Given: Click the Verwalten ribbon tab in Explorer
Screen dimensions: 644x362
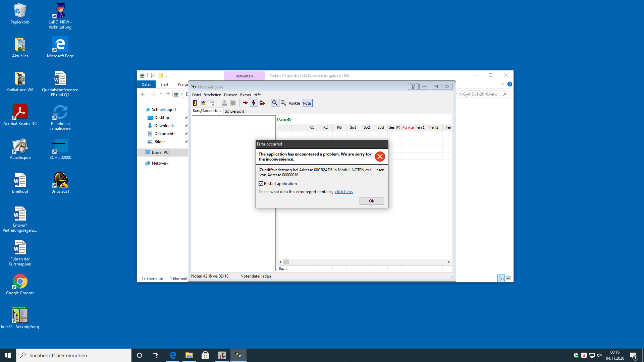Looking at the screenshot, I should pos(244,76).
